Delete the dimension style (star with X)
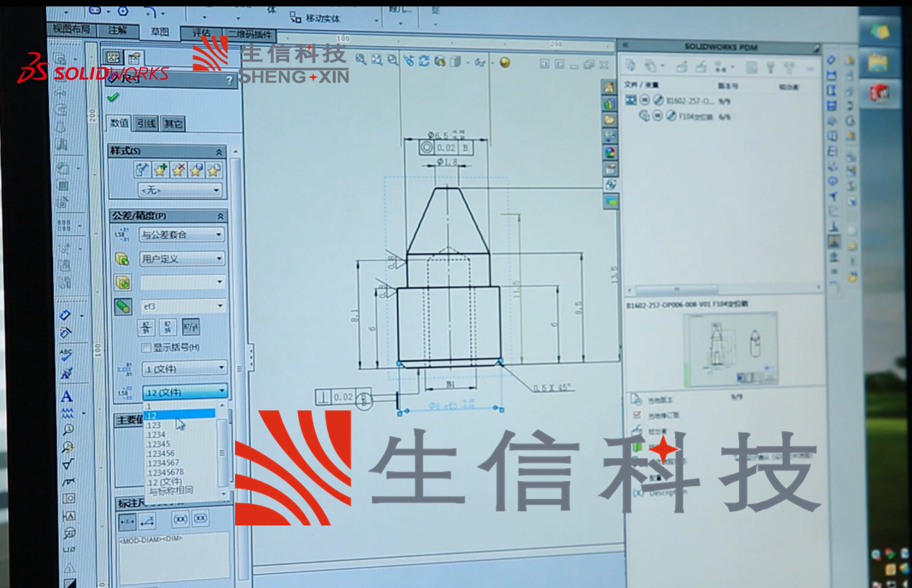The image size is (912, 588). tap(178, 170)
